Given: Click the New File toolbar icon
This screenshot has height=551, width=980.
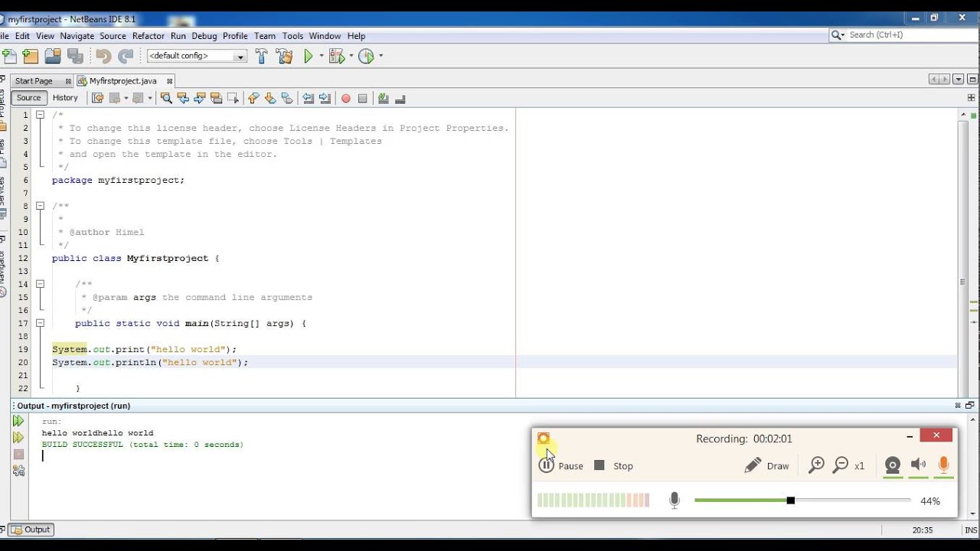Looking at the screenshot, I should pyautogui.click(x=9, y=56).
